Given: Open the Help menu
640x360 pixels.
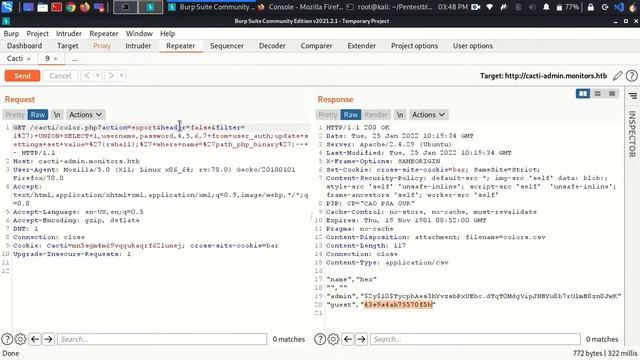Looking at the screenshot, I should point(167,33).
